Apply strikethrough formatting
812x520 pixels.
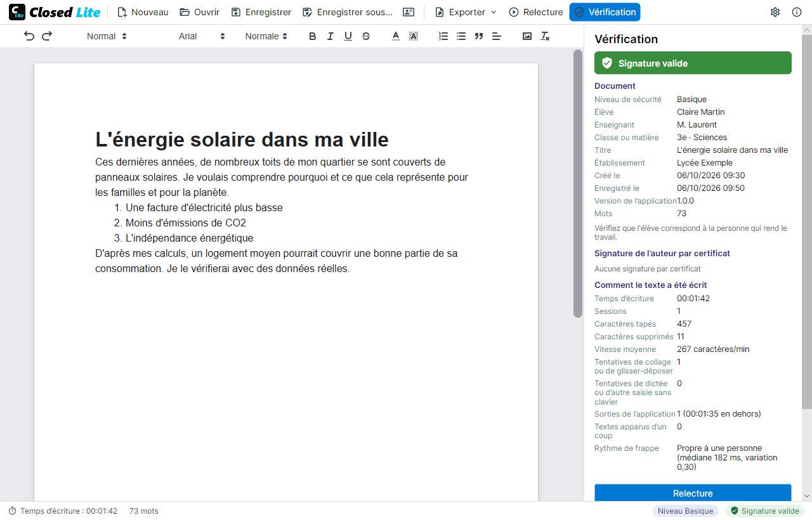pyautogui.click(x=365, y=36)
